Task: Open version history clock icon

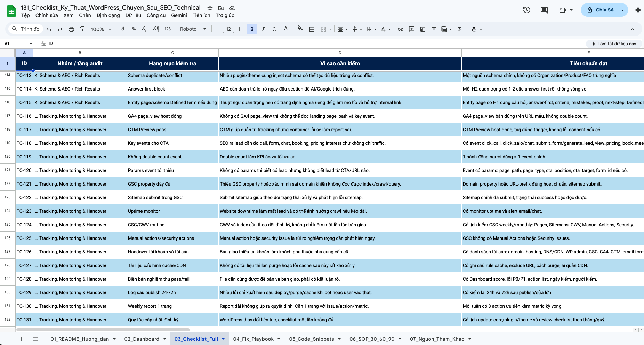Action: pos(527,10)
